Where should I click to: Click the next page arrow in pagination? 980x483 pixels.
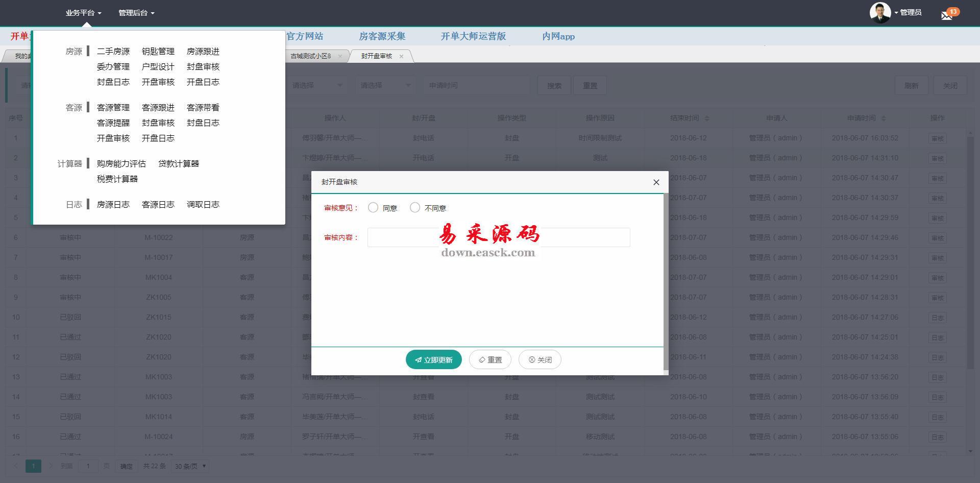pyautogui.click(x=51, y=466)
